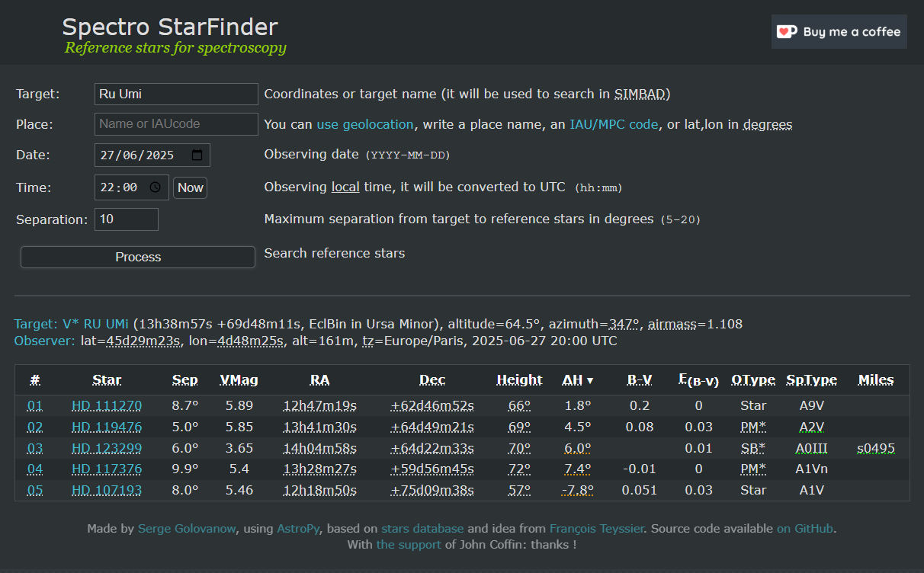Click the clock icon in Time field
Image resolution: width=924 pixels, height=573 pixels.
coord(156,187)
